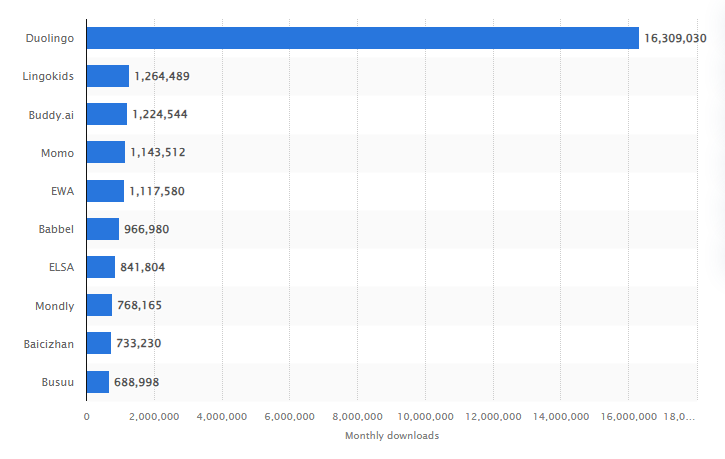
Task: Click the EWA axis label
Action: (62, 191)
